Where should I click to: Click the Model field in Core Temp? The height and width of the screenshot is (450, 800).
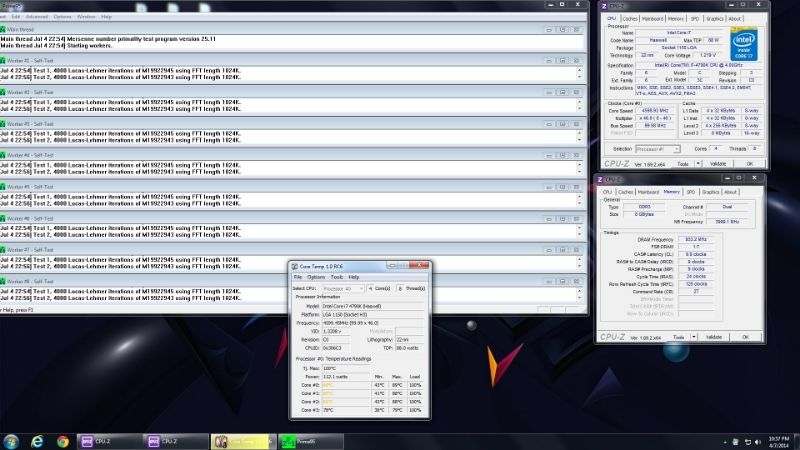pyautogui.click(x=373, y=306)
